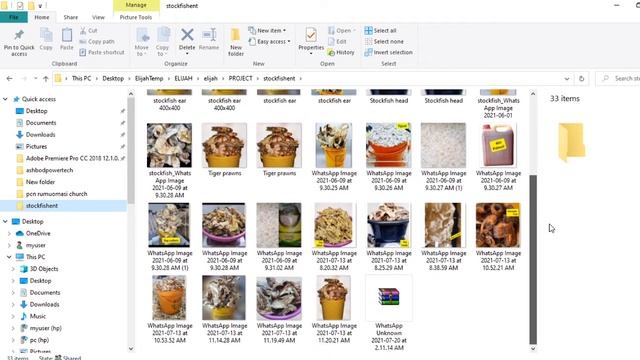This screenshot has width=640, height=360.
Task: Open Music folder in This PC
Action: pos(38,316)
